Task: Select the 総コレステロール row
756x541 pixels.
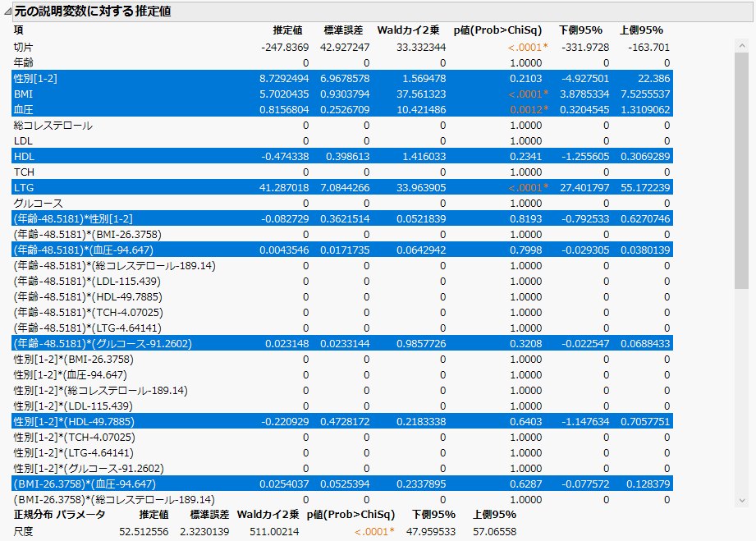Action: click(x=342, y=126)
